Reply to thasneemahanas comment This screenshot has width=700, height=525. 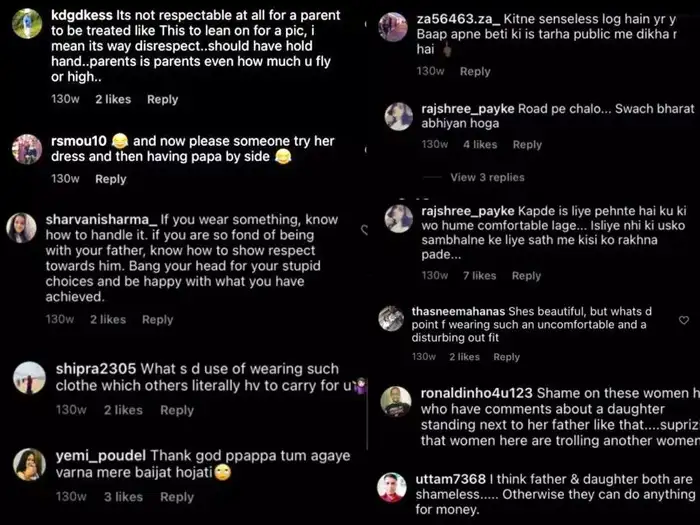506,357
